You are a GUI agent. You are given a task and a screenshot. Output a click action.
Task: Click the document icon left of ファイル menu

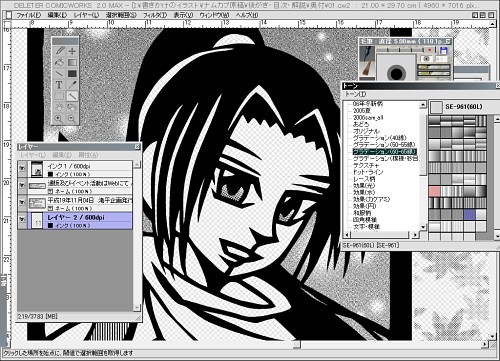(x=9, y=15)
